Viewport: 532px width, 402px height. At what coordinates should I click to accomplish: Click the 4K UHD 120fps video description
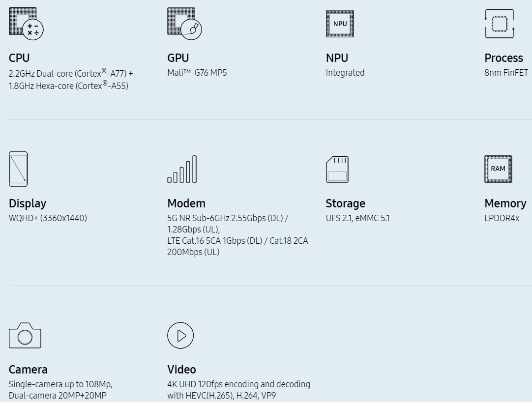[238, 390]
